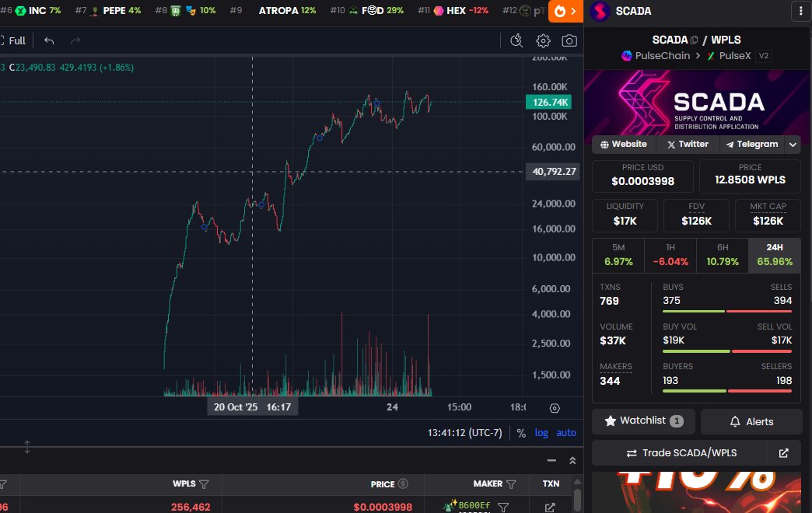Screen dimensions: 812x513
Task: Open trending token PEPE 4%
Action: click(x=108, y=10)
